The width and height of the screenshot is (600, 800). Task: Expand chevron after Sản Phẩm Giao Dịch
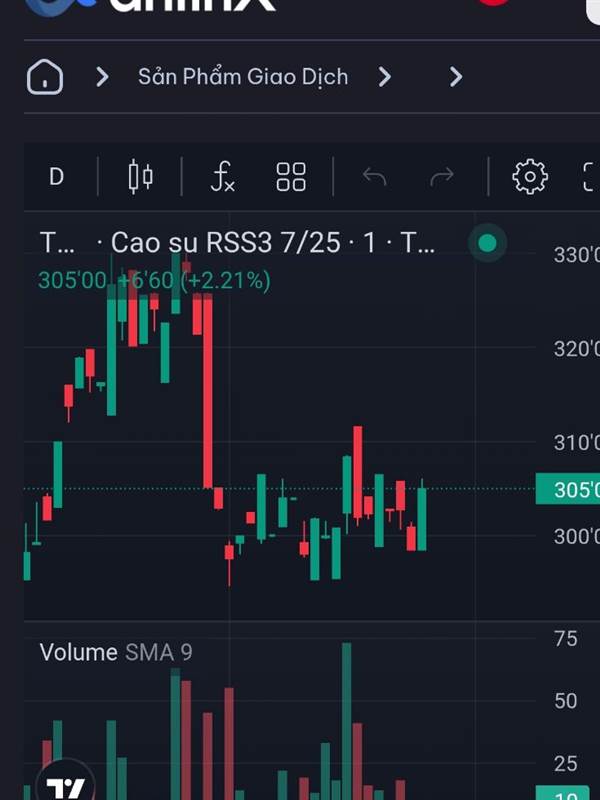(x=385, y=78)
